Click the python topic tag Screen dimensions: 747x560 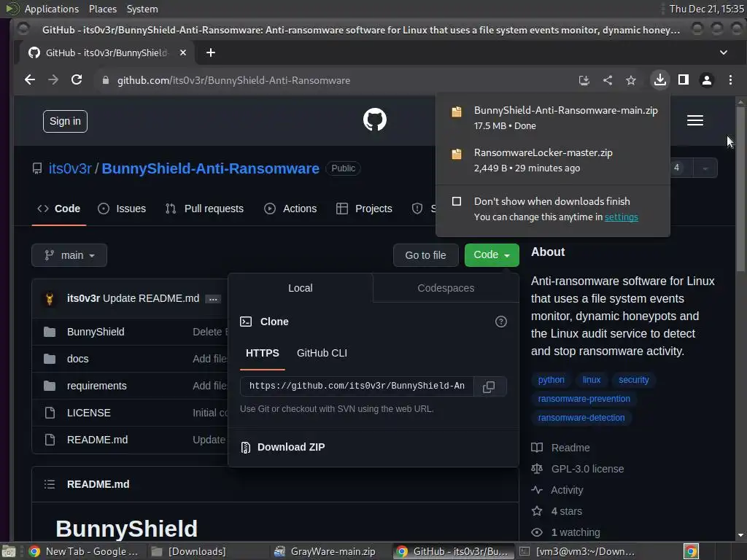tap(551, 380)
